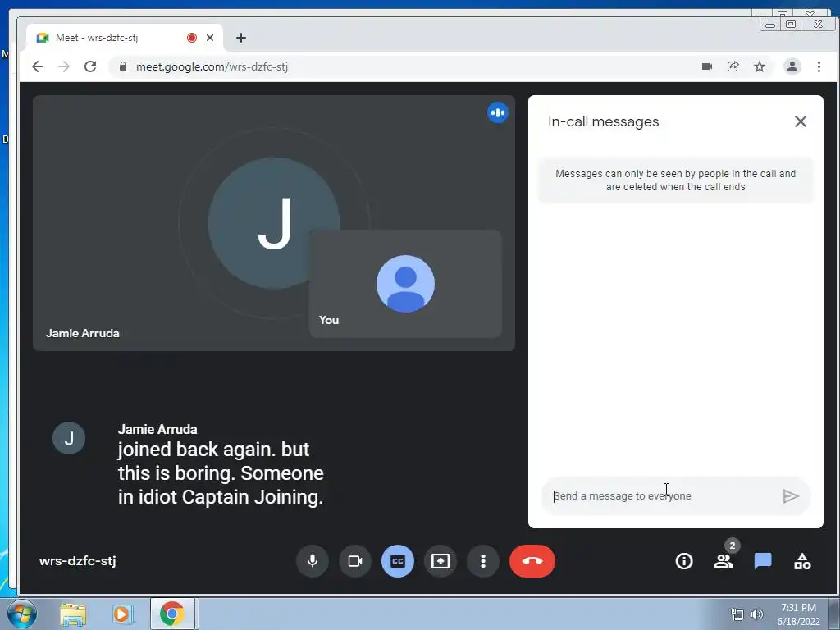Go forward in browser history
This screenshot has width=840, height=630.
point(64,66)
